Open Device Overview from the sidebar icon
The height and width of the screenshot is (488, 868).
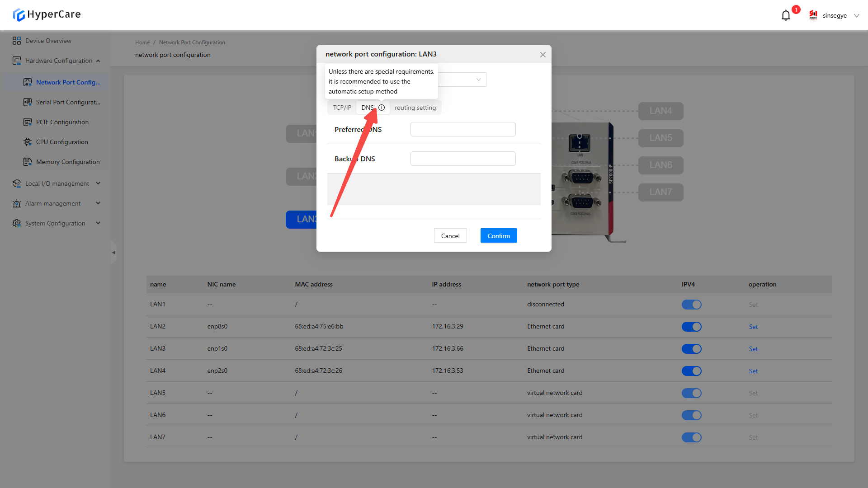tap(17, 41)
